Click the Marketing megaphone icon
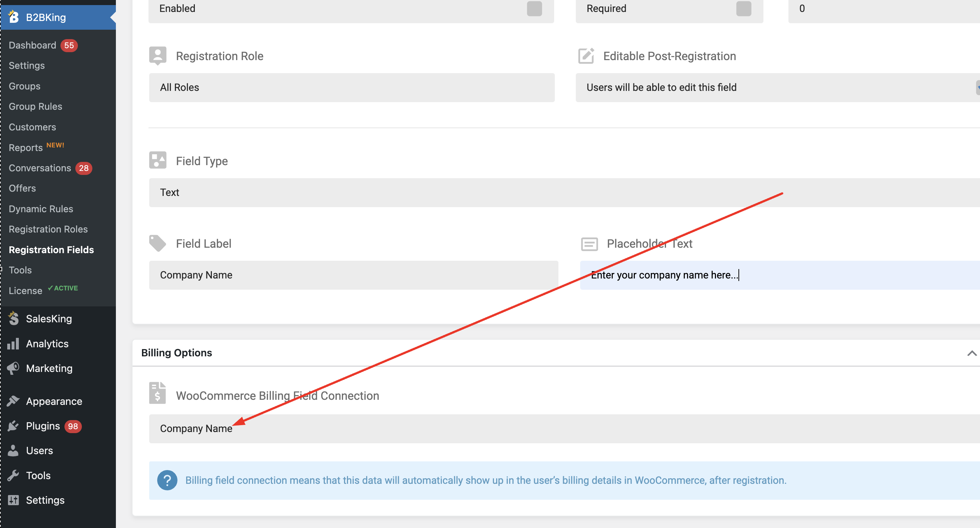This screenshot has height=528, width=980. pyautogui.click(x=13, y=368)
